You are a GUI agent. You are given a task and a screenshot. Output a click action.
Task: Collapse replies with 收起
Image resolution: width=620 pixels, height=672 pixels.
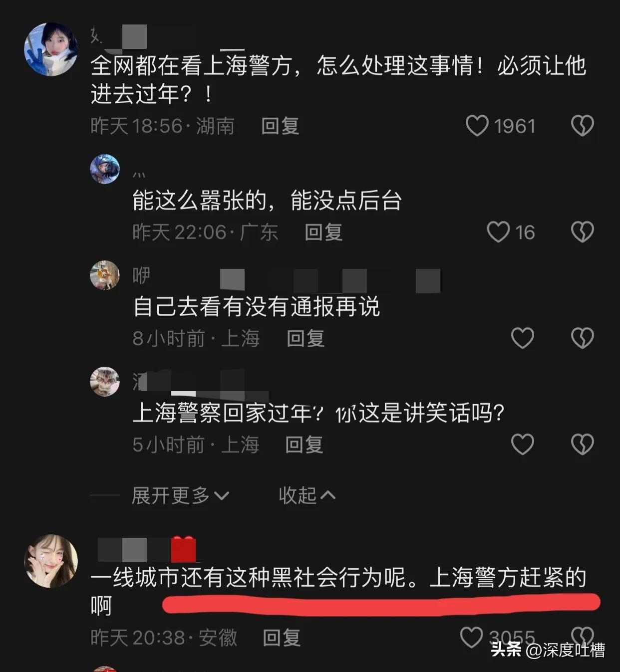click(307, 495)
